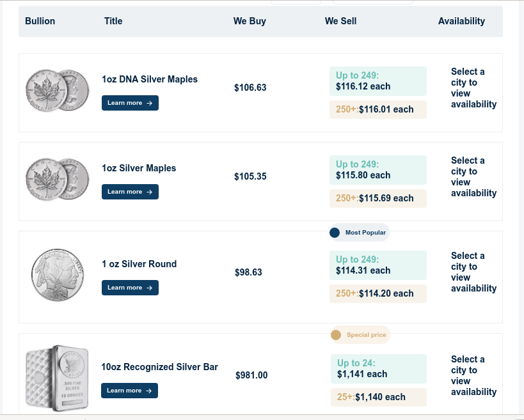The width and height of the screenshot is (524, 420).
Task: Select the $116.12 each price tier box
Action: tap(377, 81)
